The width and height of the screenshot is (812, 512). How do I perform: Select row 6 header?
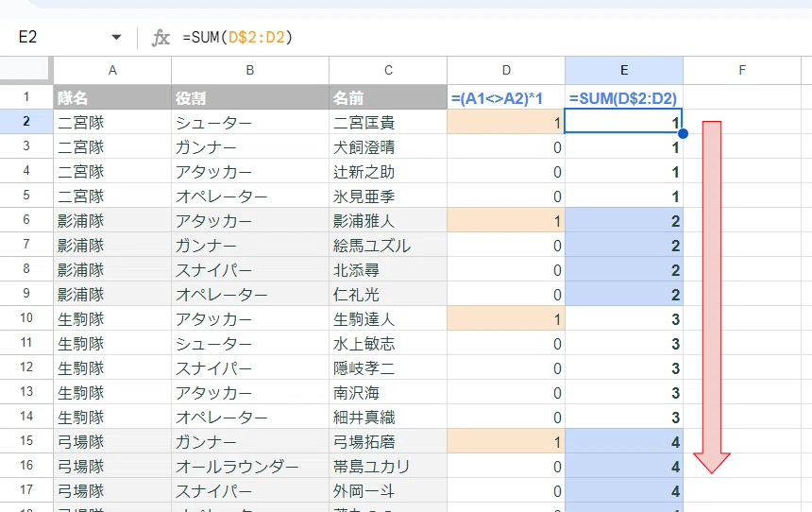[26, 220]
